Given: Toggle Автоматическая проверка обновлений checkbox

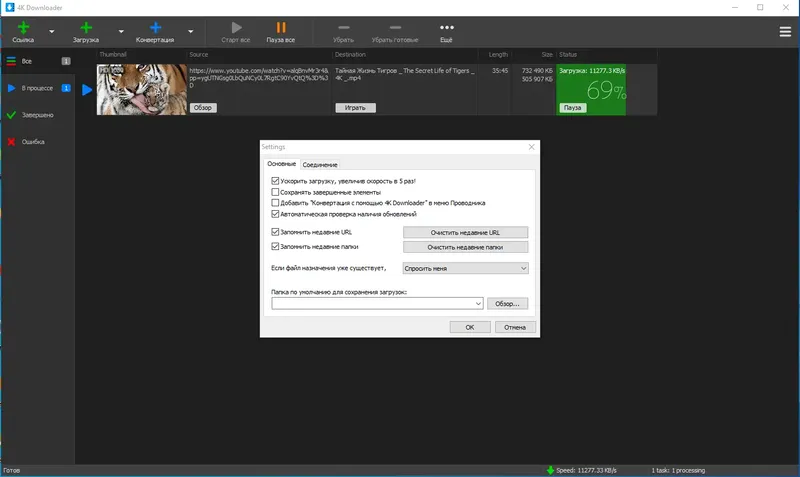Looking at the screenshot, I should pyautogui.click(x=275, y=214).
